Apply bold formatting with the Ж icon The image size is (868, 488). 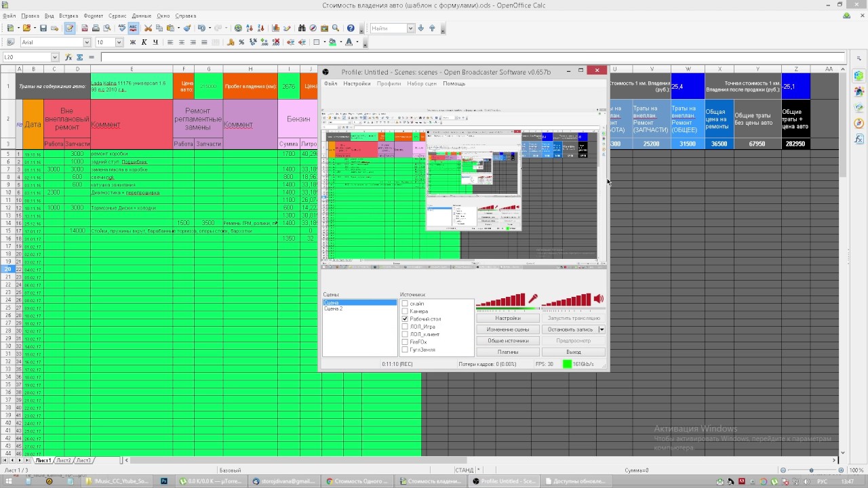coord(133,42)
